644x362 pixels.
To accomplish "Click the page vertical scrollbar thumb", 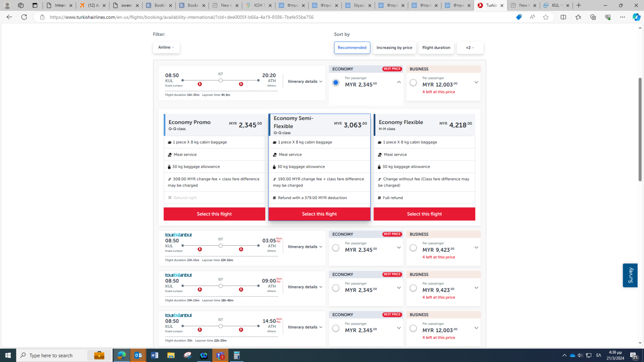I will pos(640,129).
